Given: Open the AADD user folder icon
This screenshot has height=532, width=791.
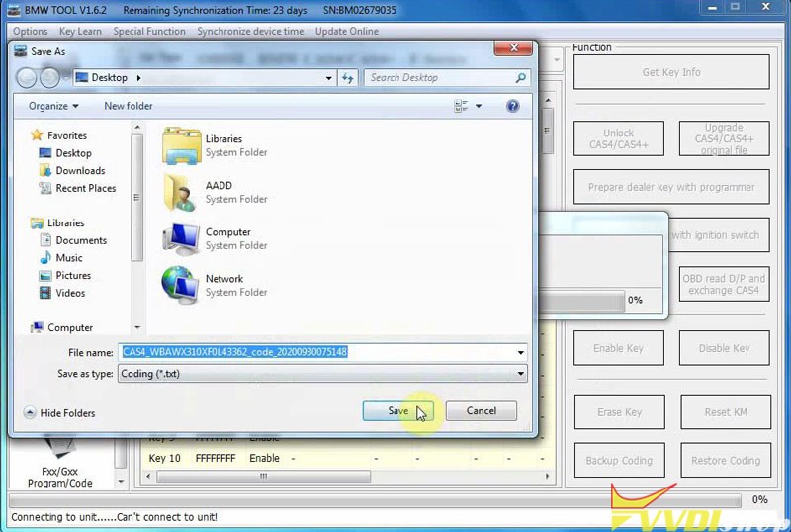Looking at the screenshot, I should click(x=180, y=192).
